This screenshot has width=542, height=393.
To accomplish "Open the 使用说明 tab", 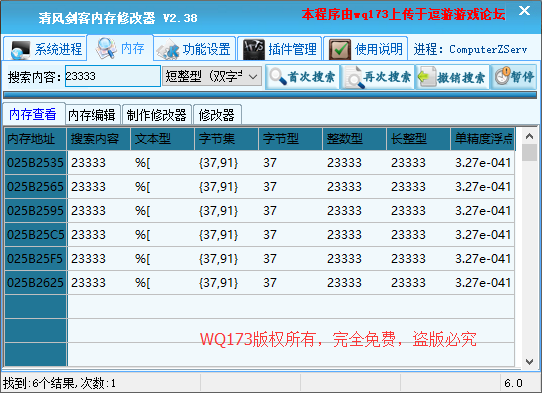I will coord(366,49).
